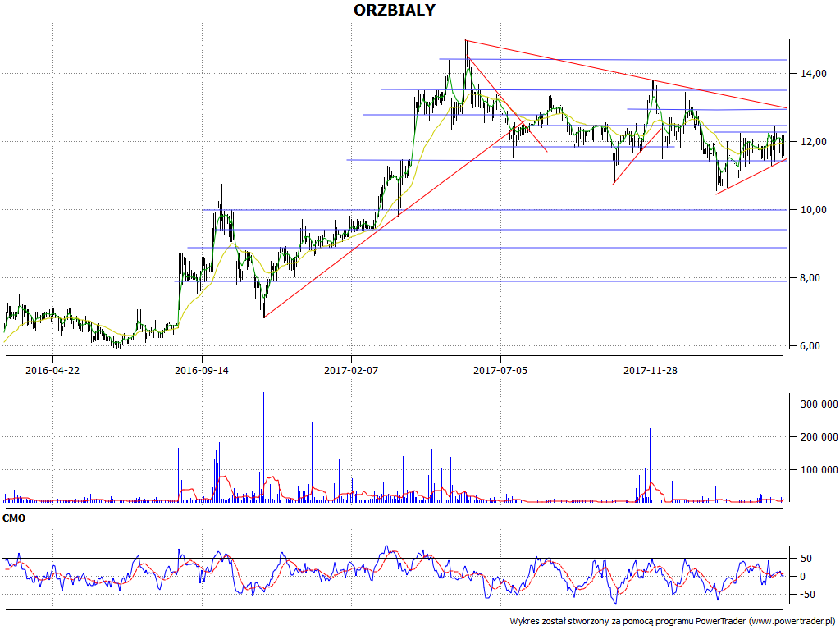
Task: Click the 300 000 volume axis label
Action: [819, 404]
